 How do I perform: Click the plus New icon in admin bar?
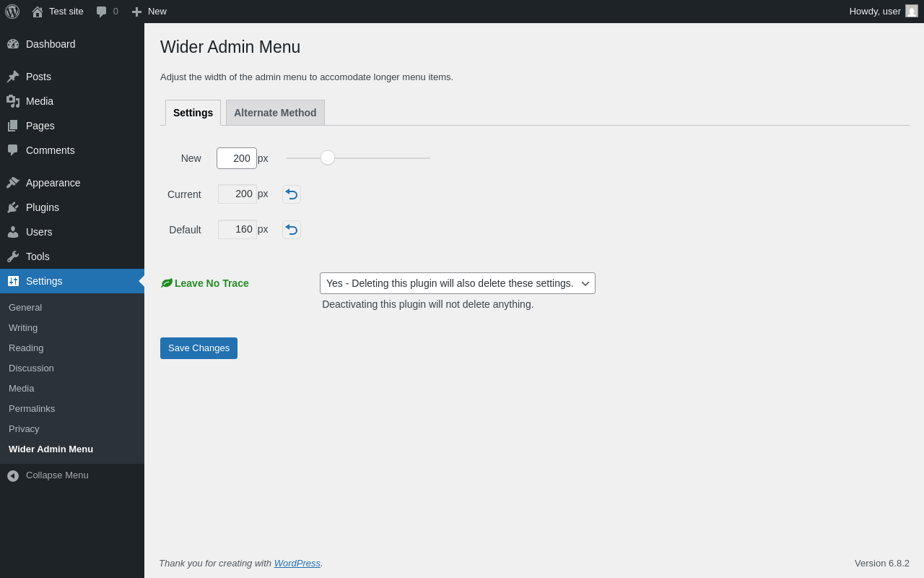click(136, 12)
